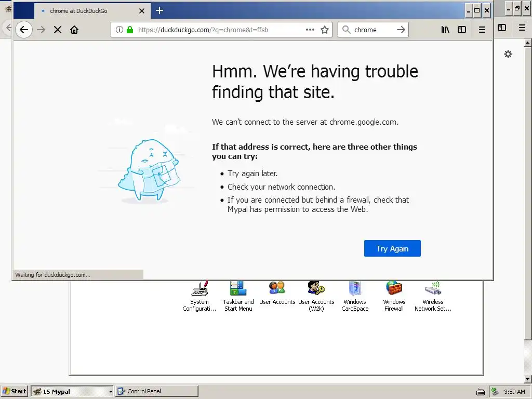532x399 pixels.
Task: Open User Accounts in Control Panel
Action: (x=277, y=294)
